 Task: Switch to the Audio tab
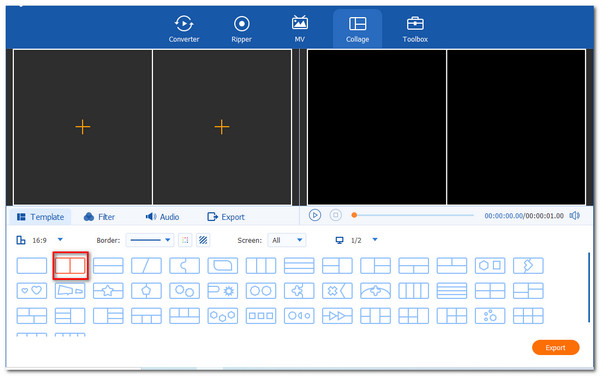162,217
